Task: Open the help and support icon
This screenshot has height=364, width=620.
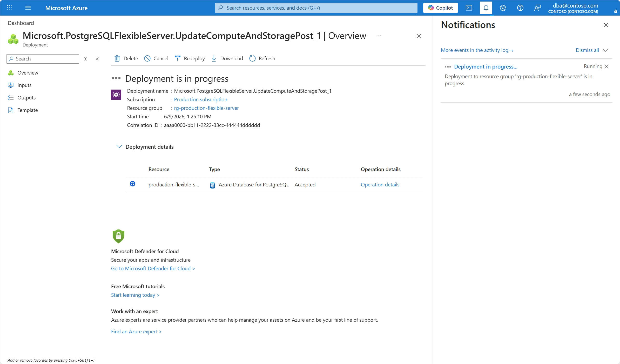Action: [520, 8]
